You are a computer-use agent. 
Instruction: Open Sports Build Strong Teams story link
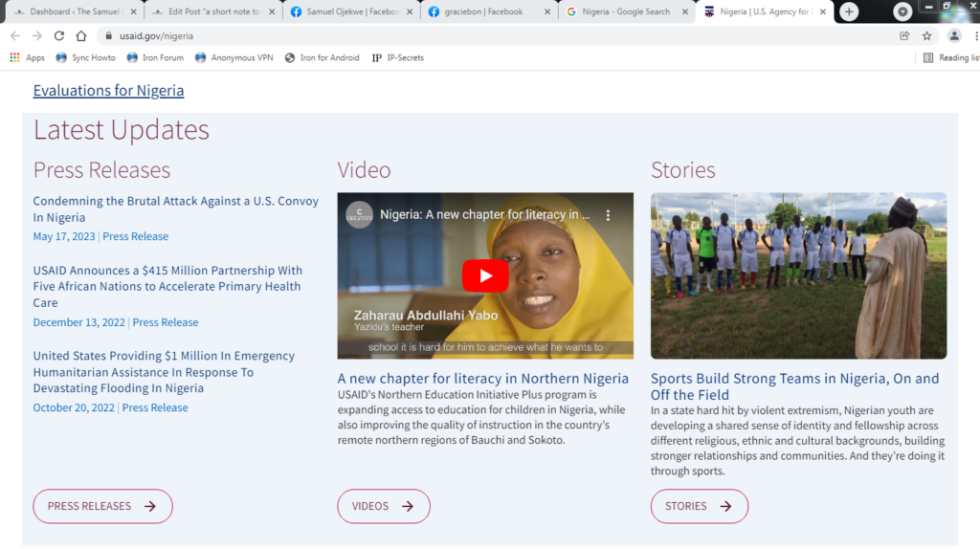[x=795, y=386]
